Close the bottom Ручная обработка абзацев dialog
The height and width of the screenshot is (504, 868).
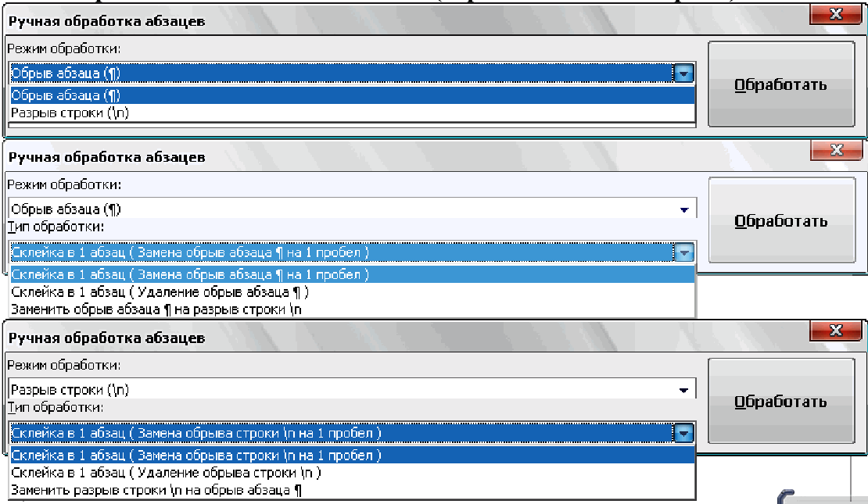pyautogui.click(x=836, y=331)
